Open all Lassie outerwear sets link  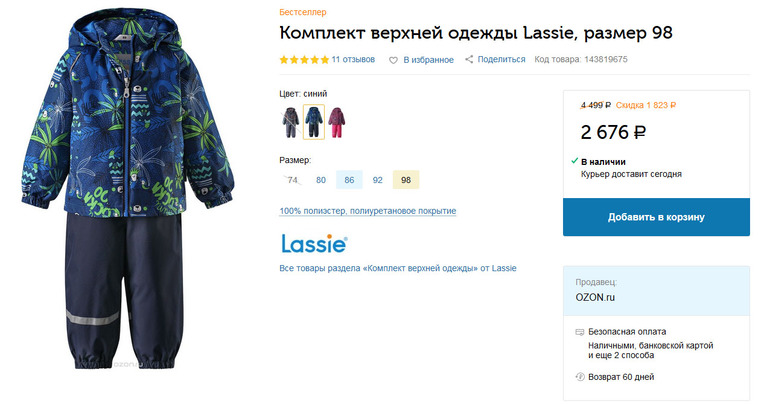click(398, 268)
